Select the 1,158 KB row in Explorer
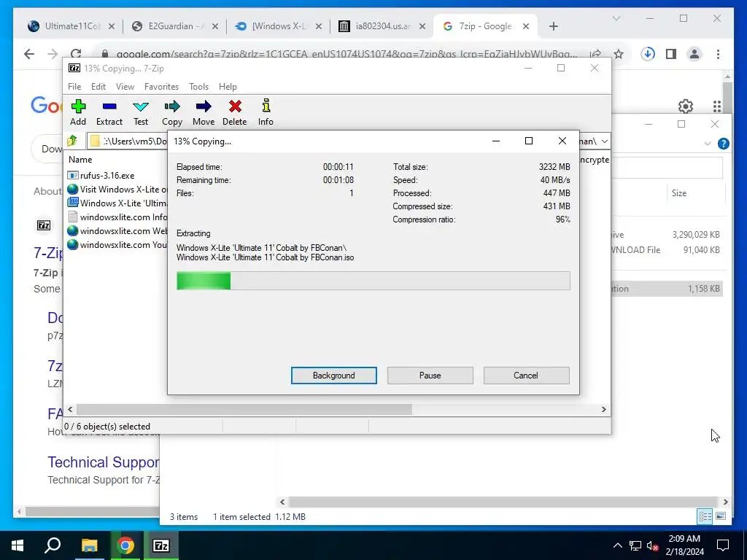The height and width of the screenshot is (560, 747). pos(667,289)
